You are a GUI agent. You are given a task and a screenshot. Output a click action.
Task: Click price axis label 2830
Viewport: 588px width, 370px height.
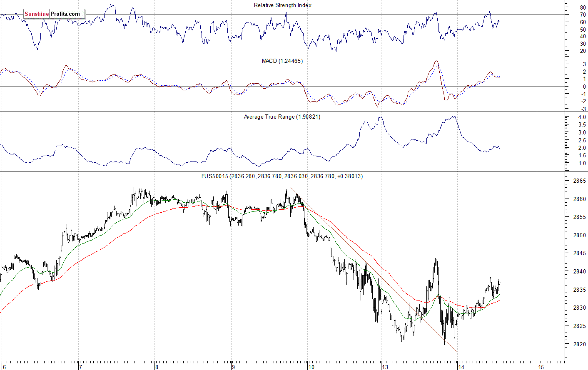tap(579, 308)
